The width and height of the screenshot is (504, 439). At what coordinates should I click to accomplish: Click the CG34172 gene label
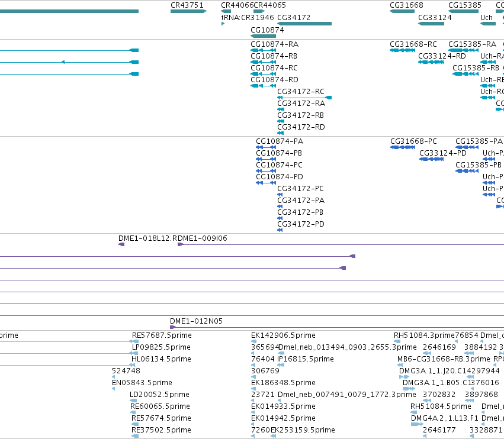click(294, 18)
